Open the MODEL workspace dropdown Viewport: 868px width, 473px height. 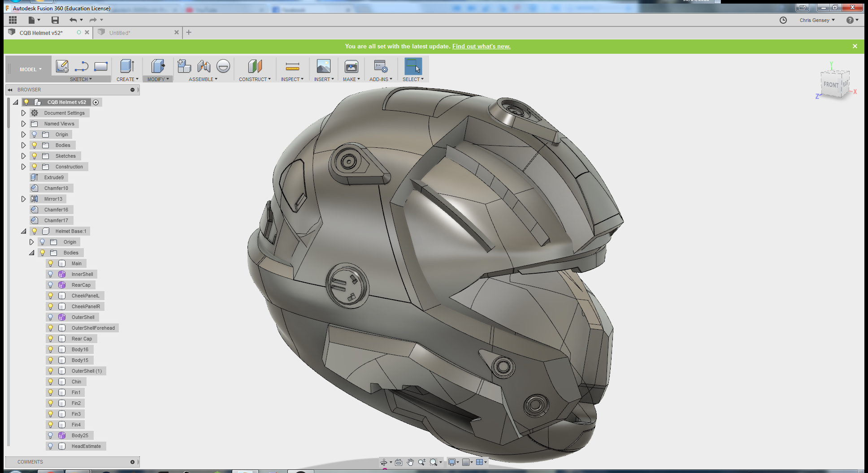pyautogui.click(x=30, y=69)
